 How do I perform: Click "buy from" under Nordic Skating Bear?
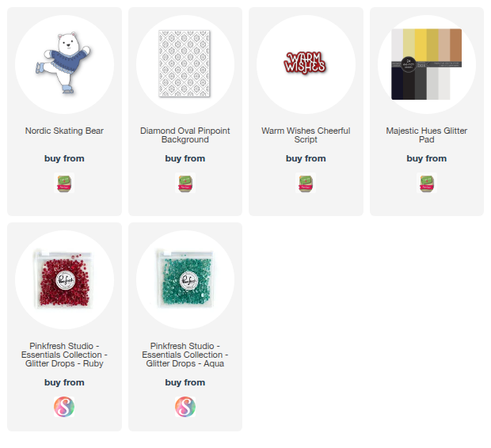pyautogui.click(x=64, y=158)
